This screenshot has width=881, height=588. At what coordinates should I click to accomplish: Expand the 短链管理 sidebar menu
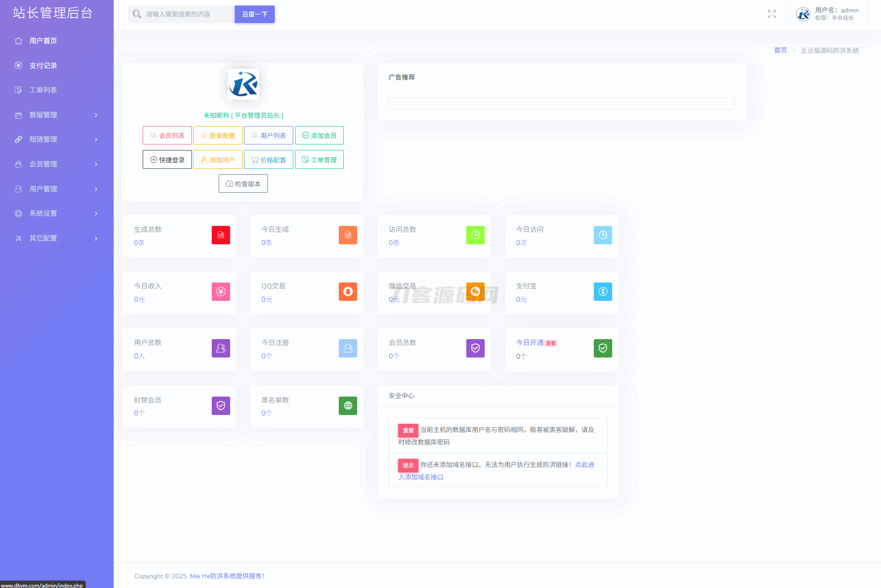(57, 139)
